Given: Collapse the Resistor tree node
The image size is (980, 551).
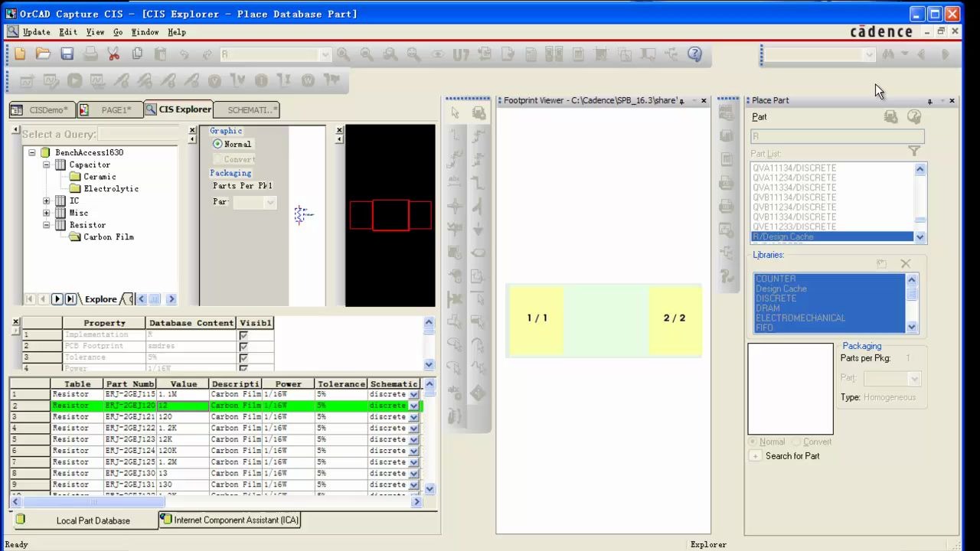Looking at the screenshot, I should pos(47,225).
